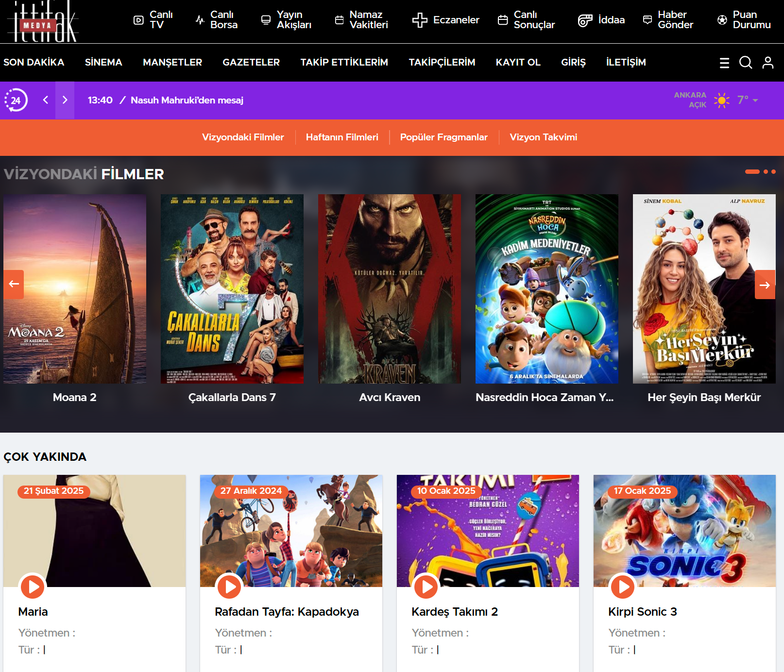784x672 pixels.
Task: Open the search magnifier icon
Action: click(x=746, y=63)
